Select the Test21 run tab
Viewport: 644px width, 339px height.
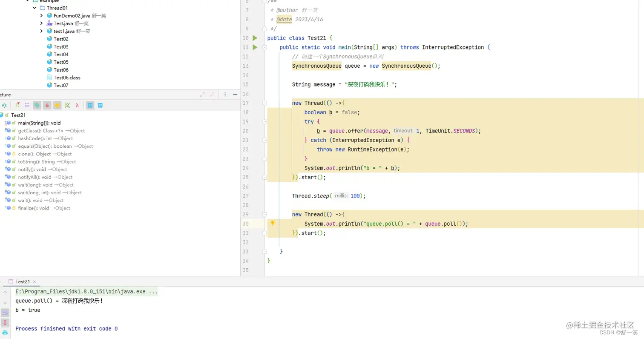(x=22, y=282)
